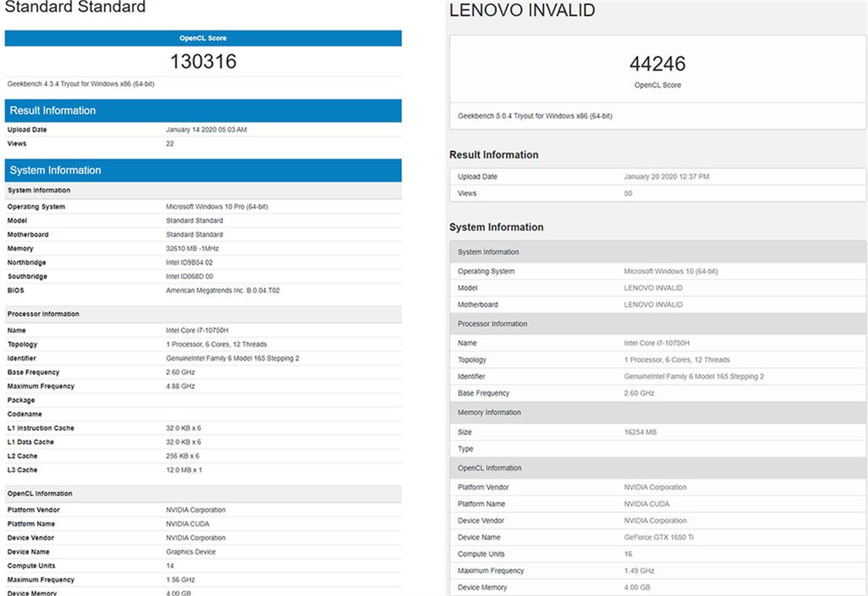868x596 pixels.
Task: Select the 130316 OpenCL score value
Action: click(203, 62)
